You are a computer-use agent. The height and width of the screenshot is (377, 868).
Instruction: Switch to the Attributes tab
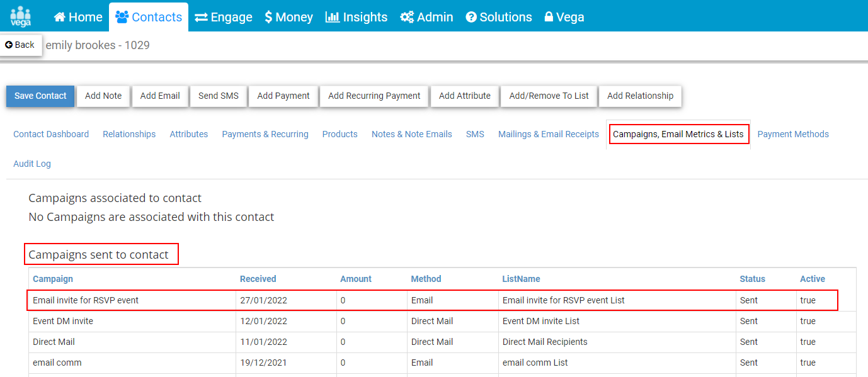pos(189,134)
